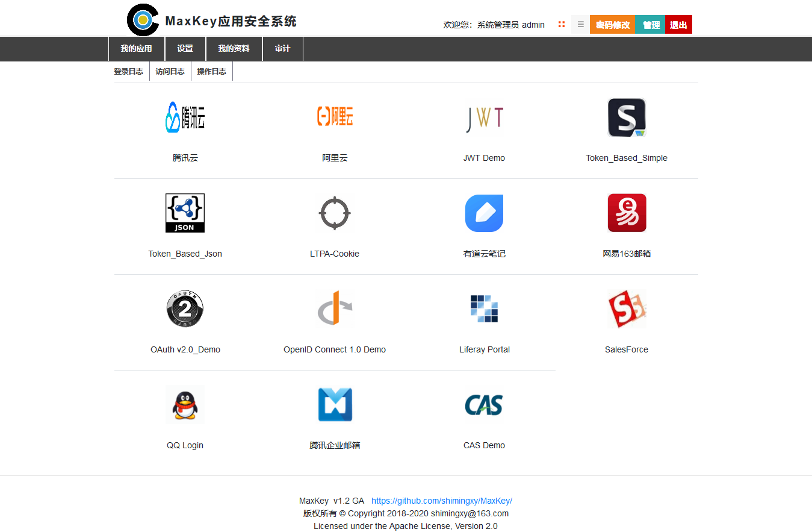This screenshot has height=532, width=812.
Task: Open the Youdao Note (有道云笔记) icon
Action: (x=484, y=213)
